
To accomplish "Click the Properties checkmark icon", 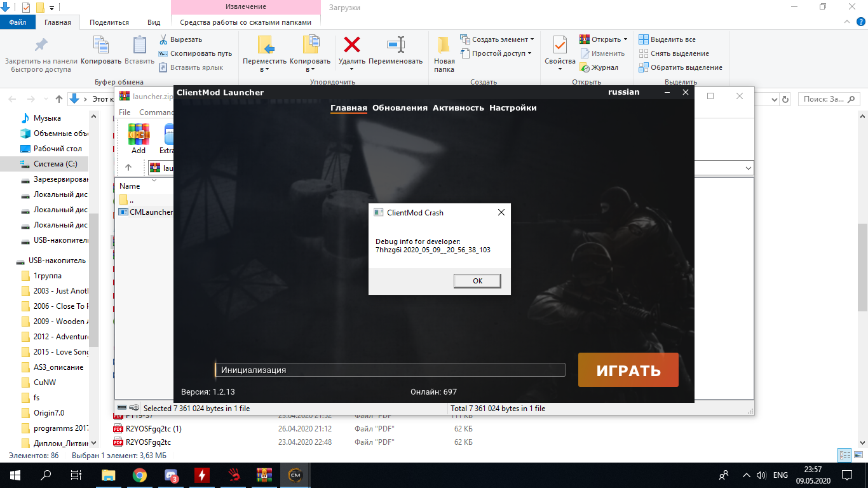I will point(559,46).
